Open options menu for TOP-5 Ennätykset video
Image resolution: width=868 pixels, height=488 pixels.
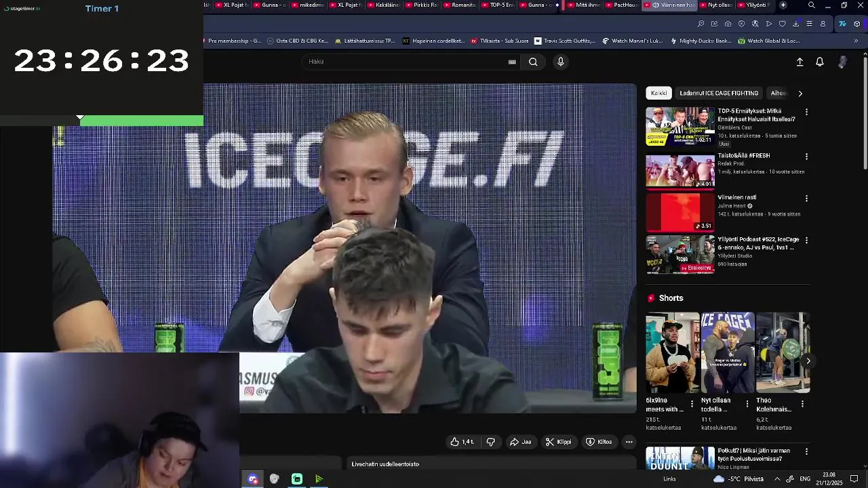(x=806, y=112)
